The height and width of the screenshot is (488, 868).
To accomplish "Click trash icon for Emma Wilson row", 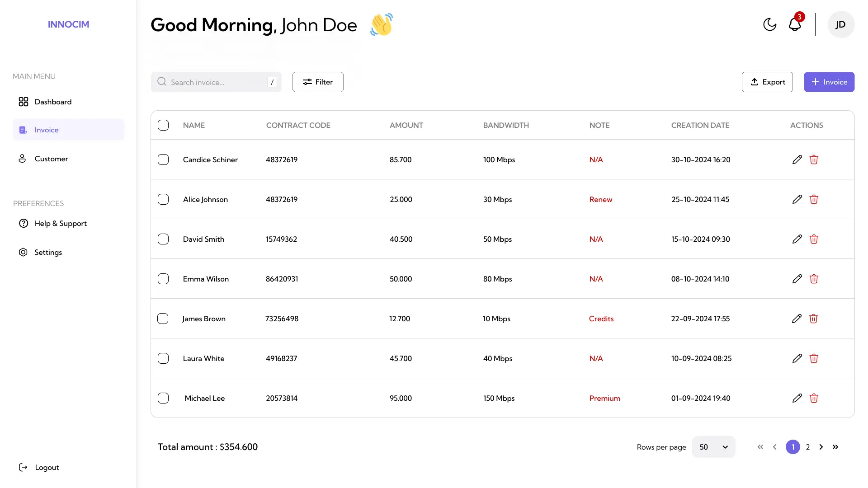I will (814, 279).
